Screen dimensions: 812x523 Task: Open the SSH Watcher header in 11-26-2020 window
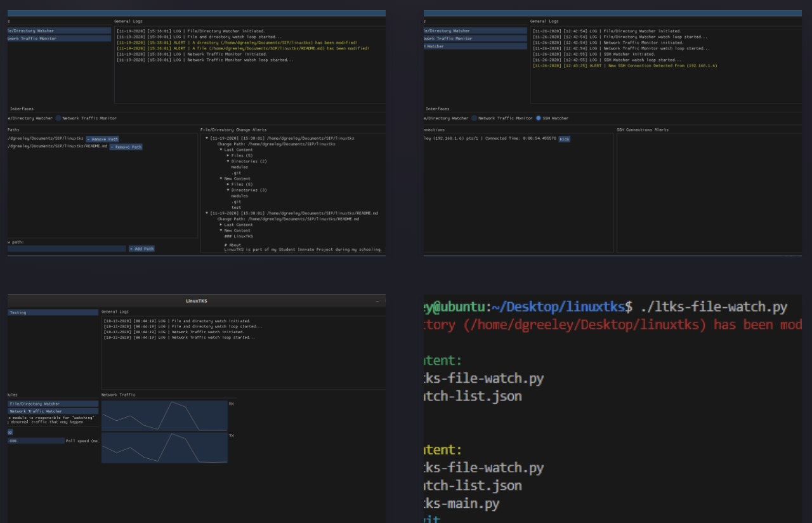475,46
